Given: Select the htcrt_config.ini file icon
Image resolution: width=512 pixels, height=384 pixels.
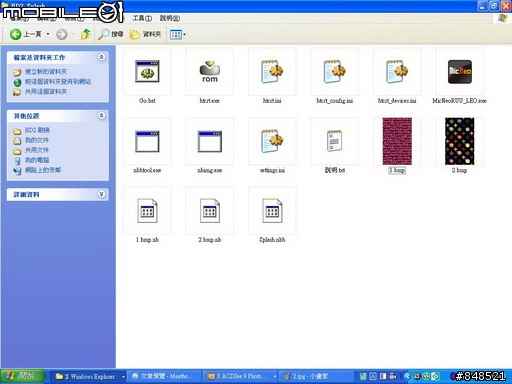Looking at the screenshot, I should pos(334,71).
